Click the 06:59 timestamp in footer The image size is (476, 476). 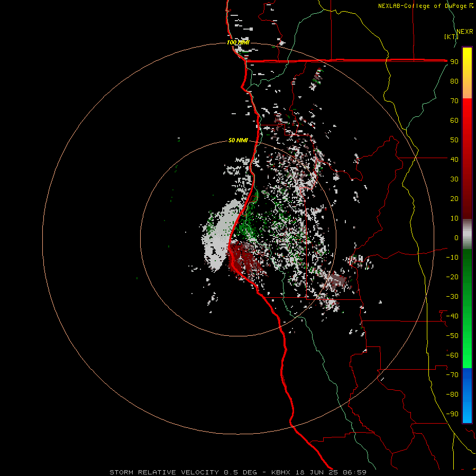[x=354, y=472]
